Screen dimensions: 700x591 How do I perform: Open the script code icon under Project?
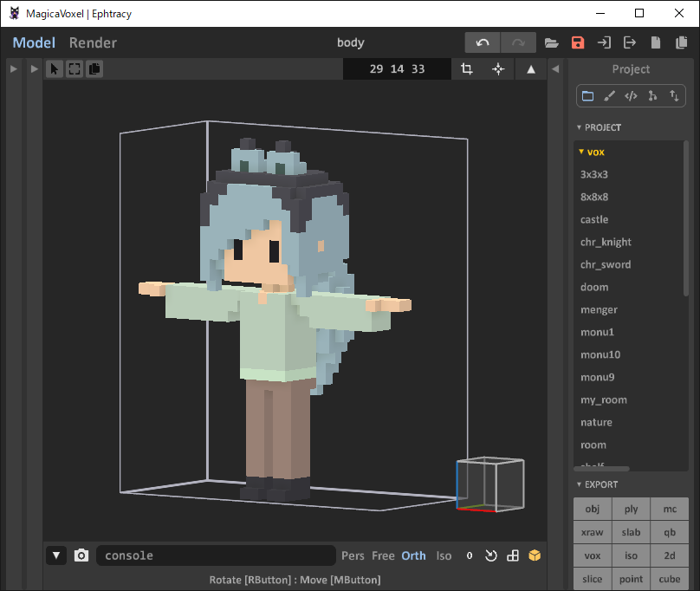631,96
